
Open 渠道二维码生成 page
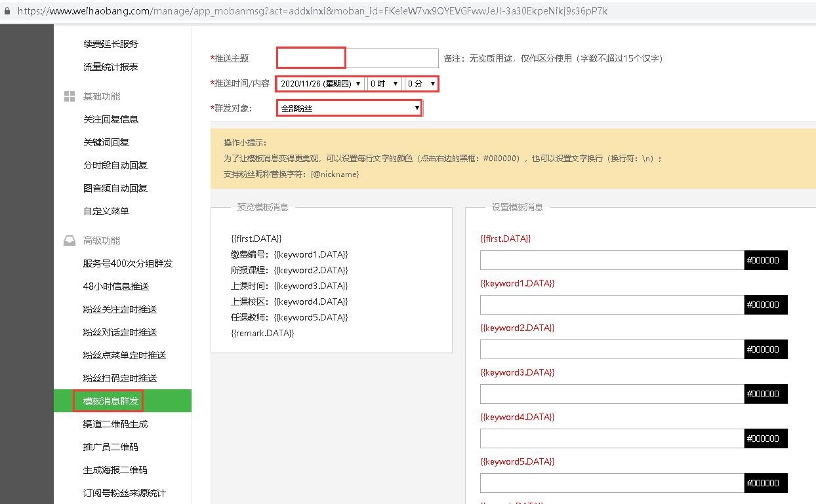[115, 424]
